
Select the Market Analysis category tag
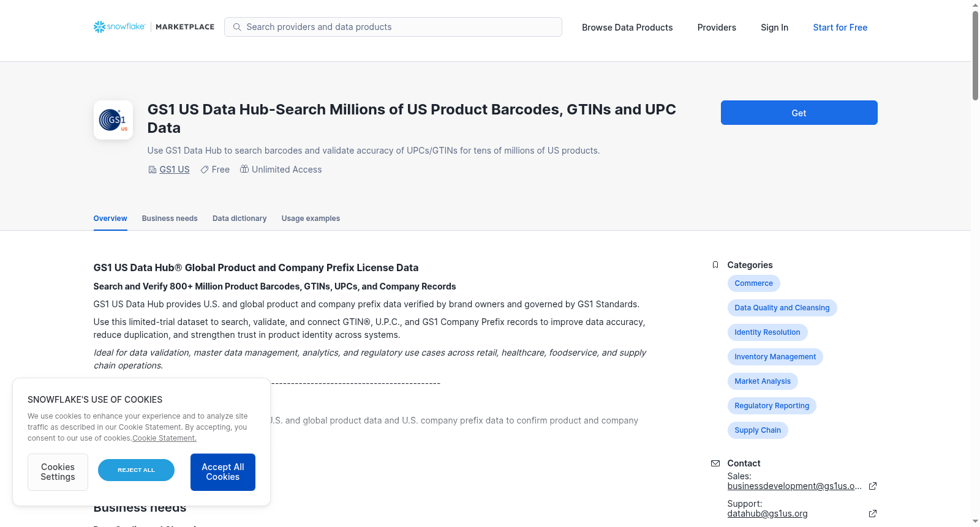coord(762,381)
